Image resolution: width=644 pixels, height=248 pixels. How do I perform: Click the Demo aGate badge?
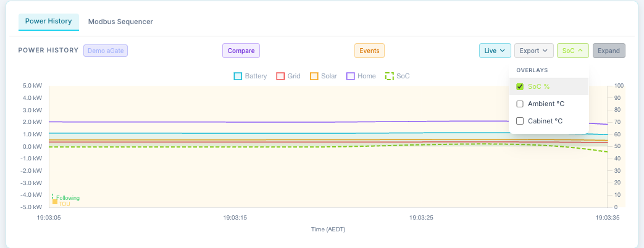coord(106,51)
